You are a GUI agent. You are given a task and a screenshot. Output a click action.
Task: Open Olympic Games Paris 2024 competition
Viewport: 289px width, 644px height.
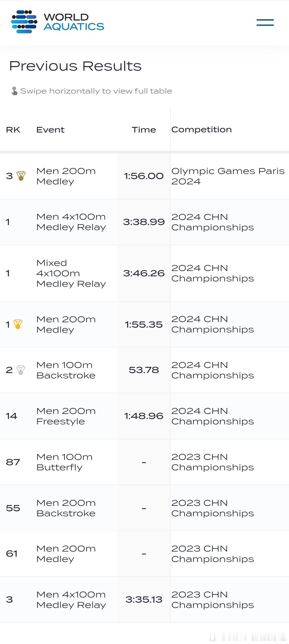pos(228,176)
